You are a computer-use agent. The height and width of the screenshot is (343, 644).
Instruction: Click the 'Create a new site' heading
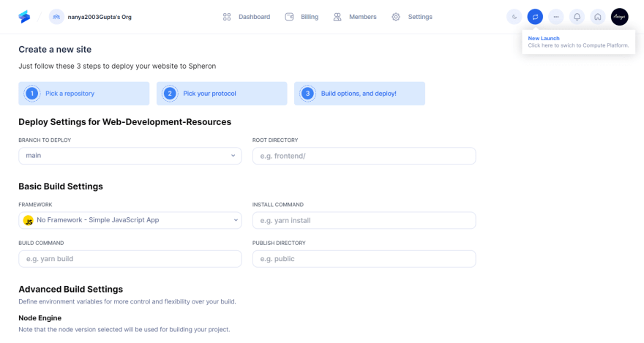(x=55, y=49)
